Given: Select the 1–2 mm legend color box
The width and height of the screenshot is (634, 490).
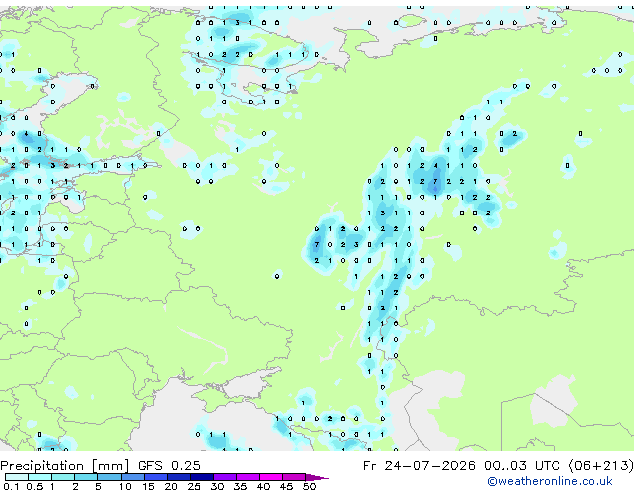Looking at the screenshot, I should [x=63, y=477].
